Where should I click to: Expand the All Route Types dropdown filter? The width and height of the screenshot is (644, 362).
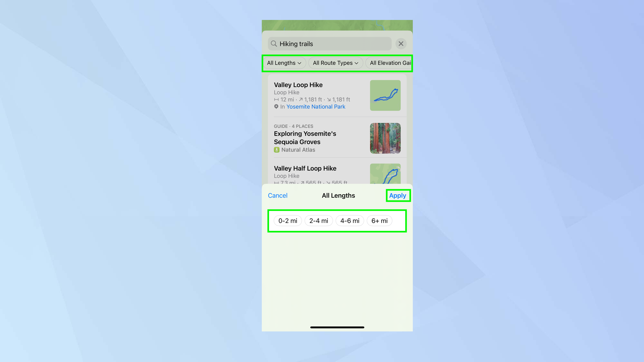pos(335,62)
